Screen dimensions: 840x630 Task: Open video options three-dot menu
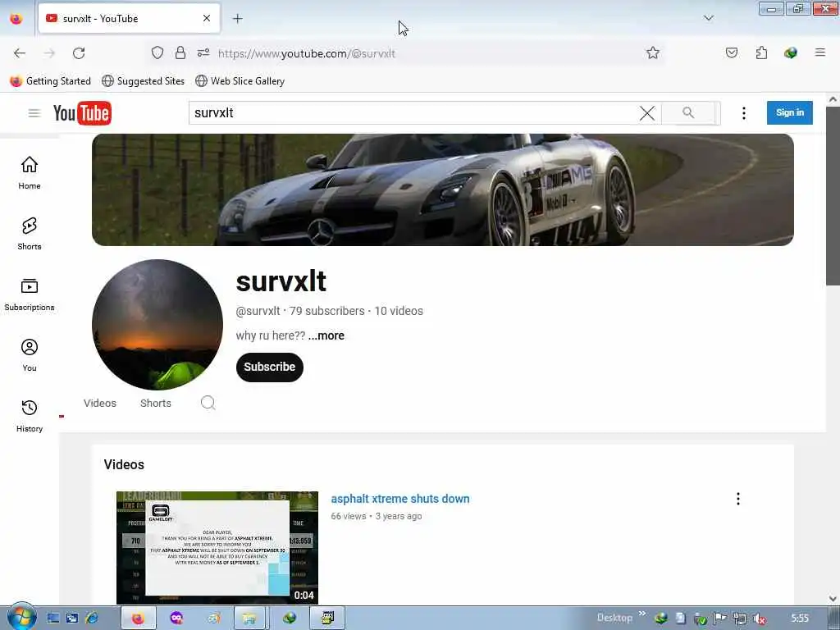(x=737, y=499)
